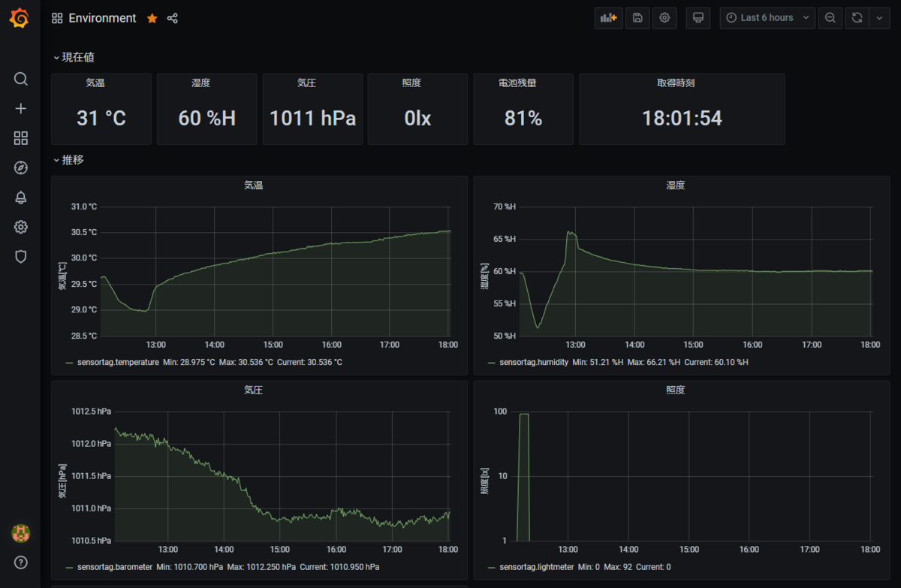Open the Explore compass icon
Screen dimensions: 901x588
(21, 167)
